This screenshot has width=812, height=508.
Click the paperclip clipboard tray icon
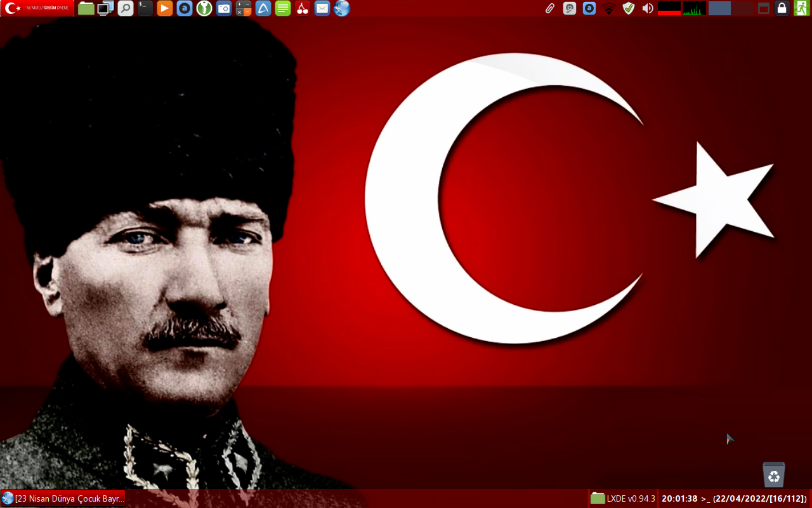click(550, 8)
